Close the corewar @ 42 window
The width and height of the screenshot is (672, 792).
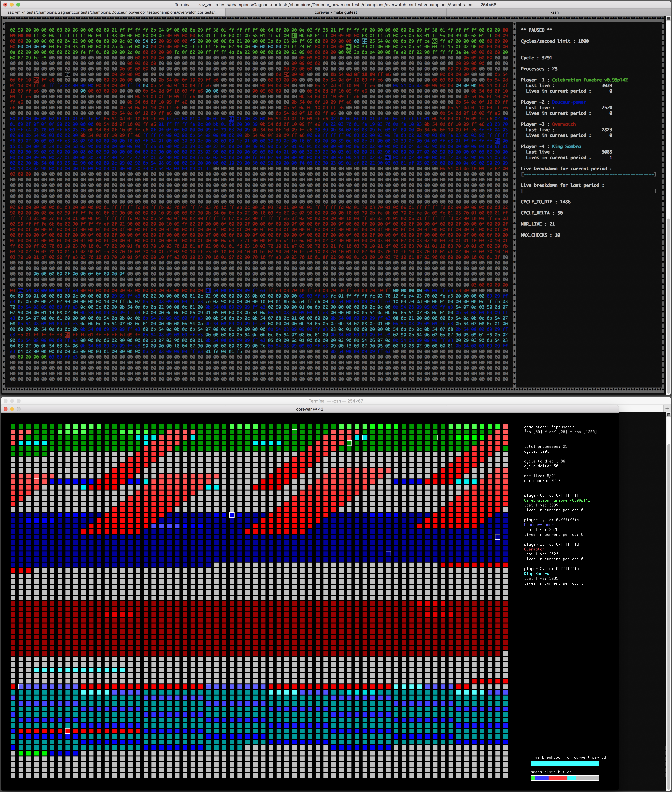(x=5, y=409)
